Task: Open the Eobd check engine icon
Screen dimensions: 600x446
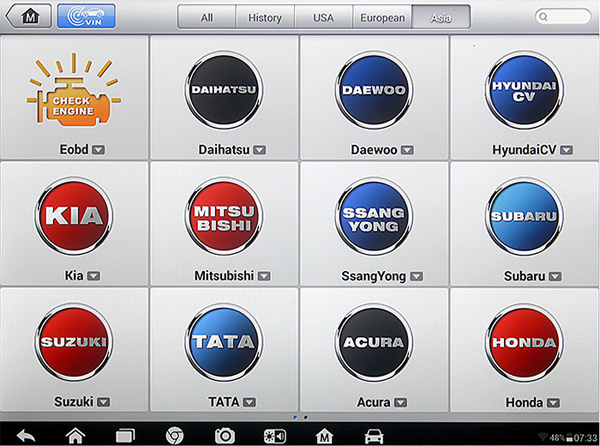Action: point(73,90)
